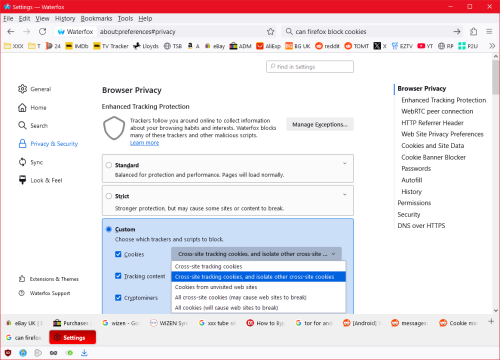This screenshot has height=360, width=500.
Task: Open the hamburger application menu
Action: click(x=489, y=32)
